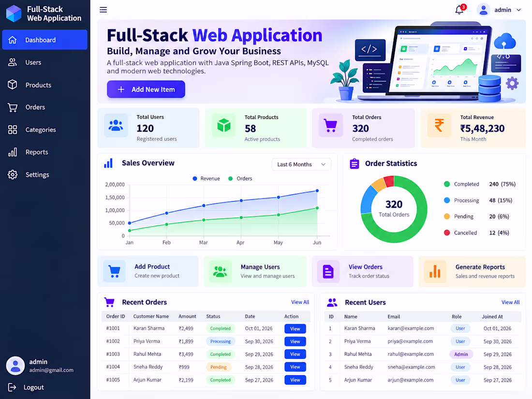Image resolution: width=532 pixels, height=399 pixels.
Task: Click the Sales Overview bar chart icon
Action: [108, 163]
